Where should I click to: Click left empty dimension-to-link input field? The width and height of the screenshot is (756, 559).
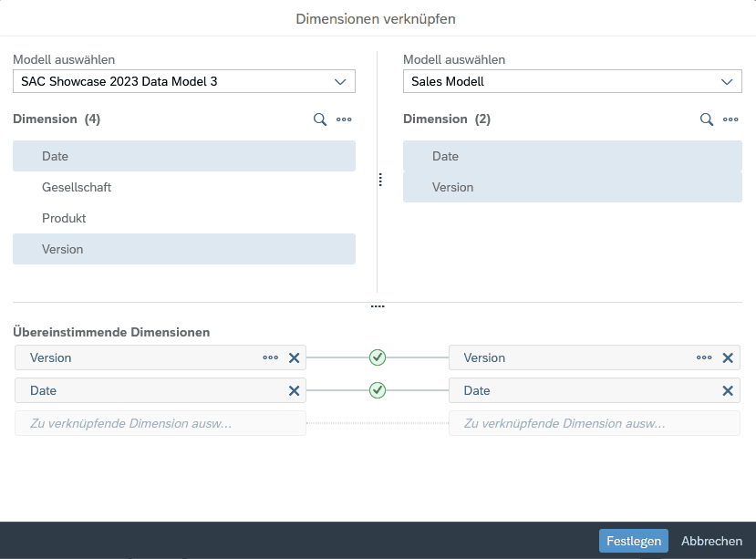[161, 424]
